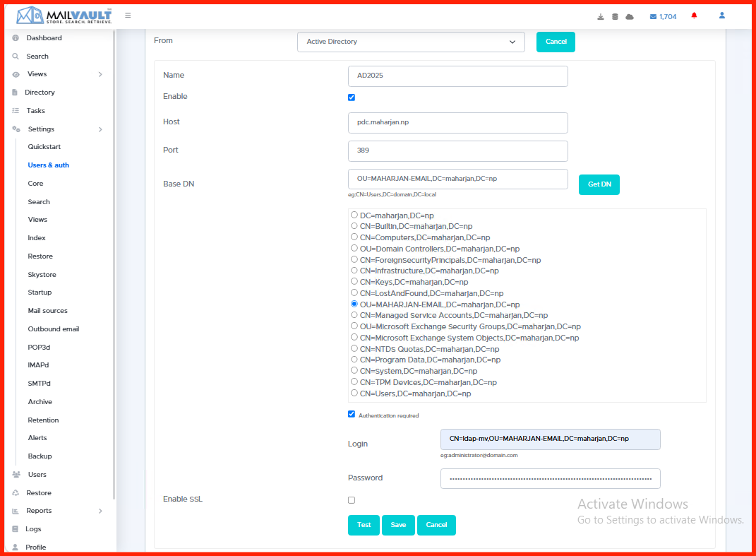Viewport: 756px width, 556px height.
Task: Open the red notification bell
Action: tap(695, 16)
